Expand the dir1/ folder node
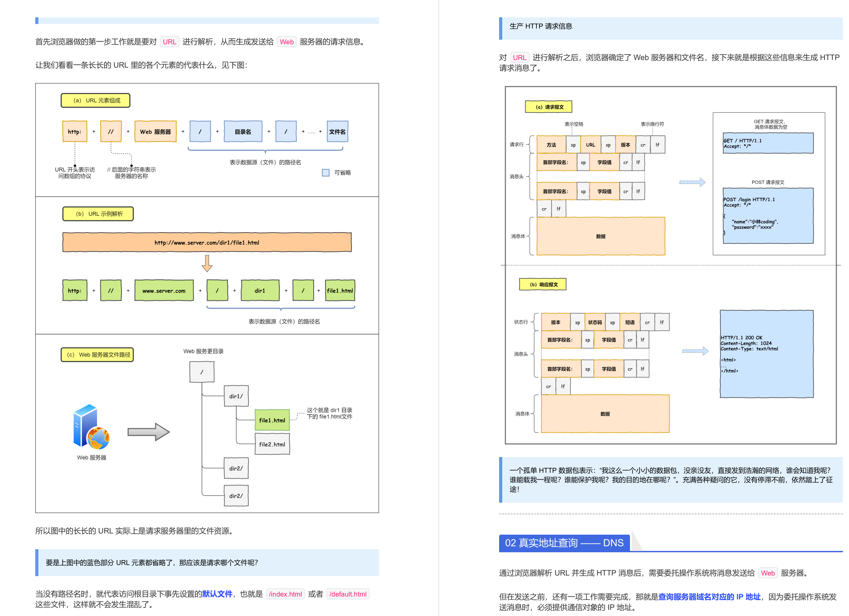Viewport: 849px width, 616px height. coord(236,396)
